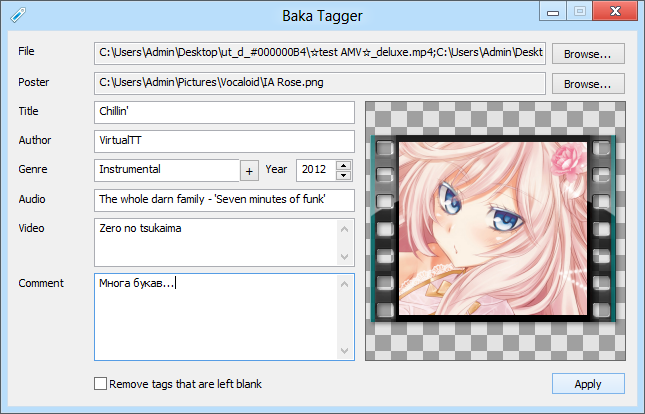Click the Baka Tagger title text
The height and width of the screenshot is (414, 645).
pos(322,16)
